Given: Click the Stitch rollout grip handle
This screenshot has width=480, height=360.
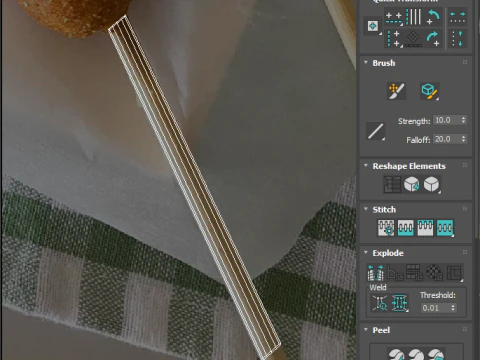Looking at the screenshot, I should [x=465, y=209].
